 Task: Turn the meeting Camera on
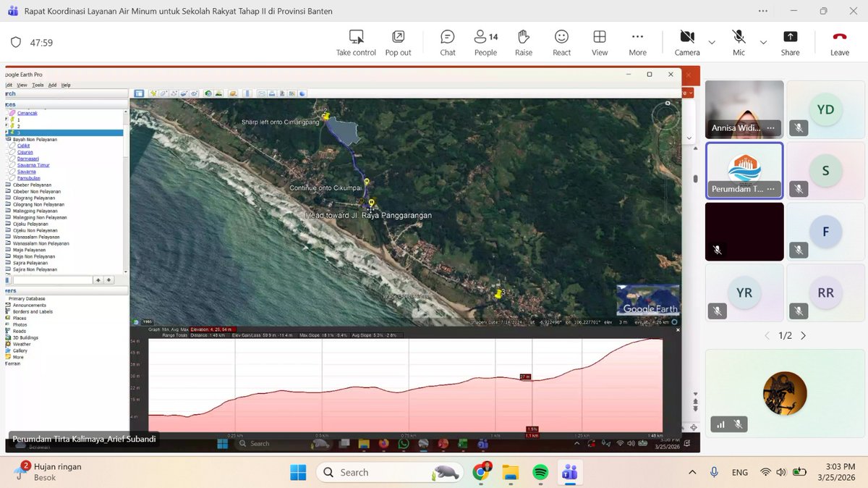tap(687, 43)
